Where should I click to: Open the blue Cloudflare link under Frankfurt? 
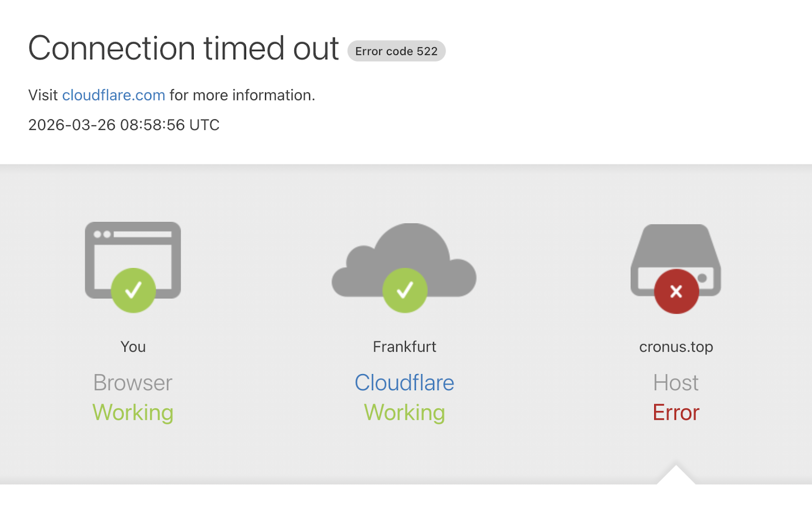point(404,383)
